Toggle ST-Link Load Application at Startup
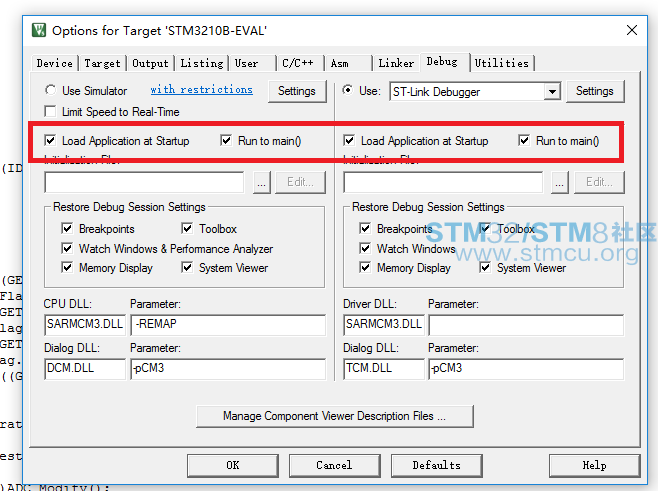The height and width of the screenshot is (491, 658). coord(349,140)
